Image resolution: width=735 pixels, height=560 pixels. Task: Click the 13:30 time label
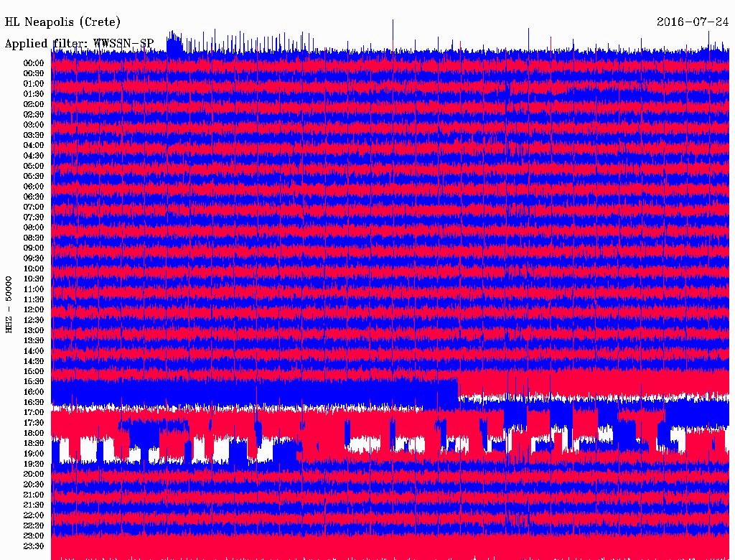[x=34, y=340]
